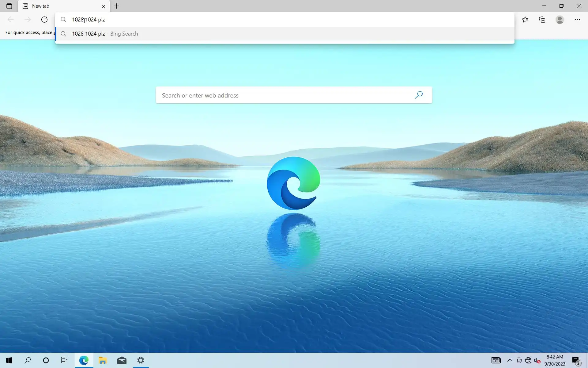Open the Mail app from taskbar
The height and width of the screenshot is (368, 588).
122,360
